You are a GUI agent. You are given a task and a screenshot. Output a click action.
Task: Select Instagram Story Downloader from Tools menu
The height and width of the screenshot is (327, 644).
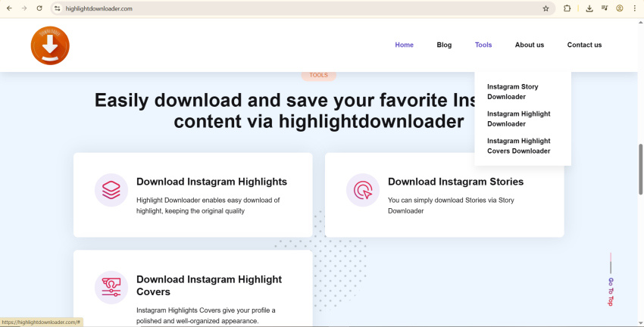coord(513,92)
